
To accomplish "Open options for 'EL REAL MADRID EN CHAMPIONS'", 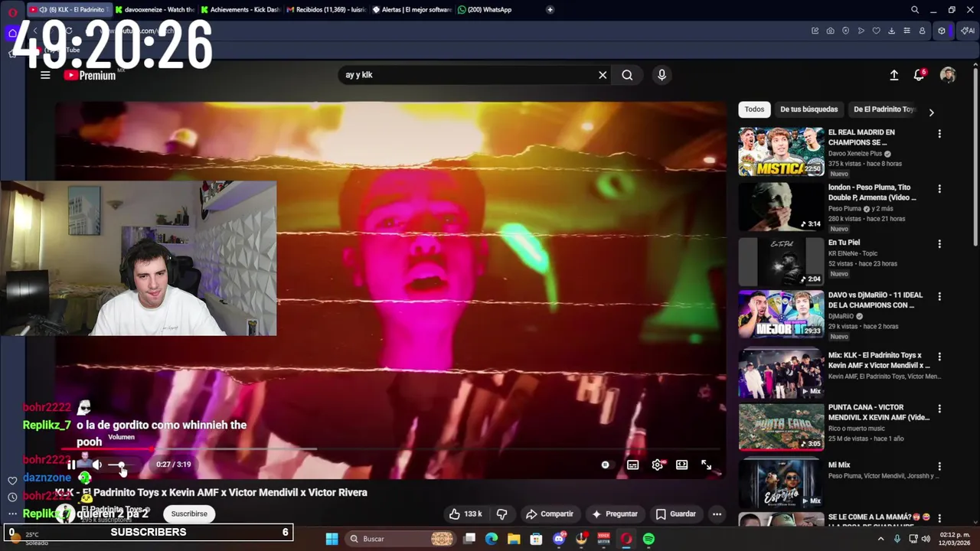I will 939,134.
